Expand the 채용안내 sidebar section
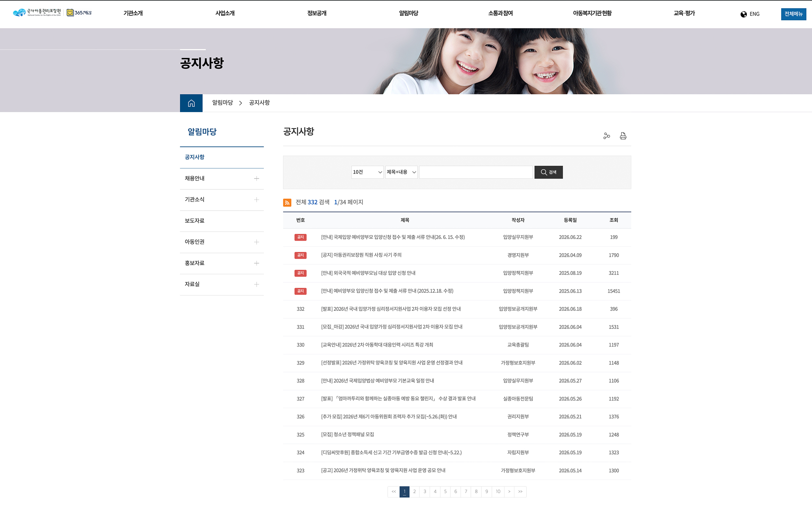 [256, 179]
